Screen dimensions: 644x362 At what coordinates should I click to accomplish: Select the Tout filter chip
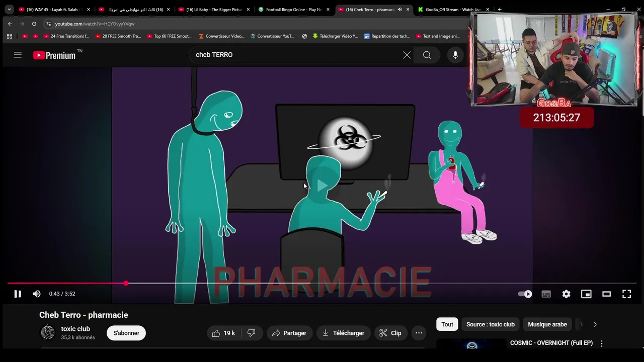click(447, 324)
